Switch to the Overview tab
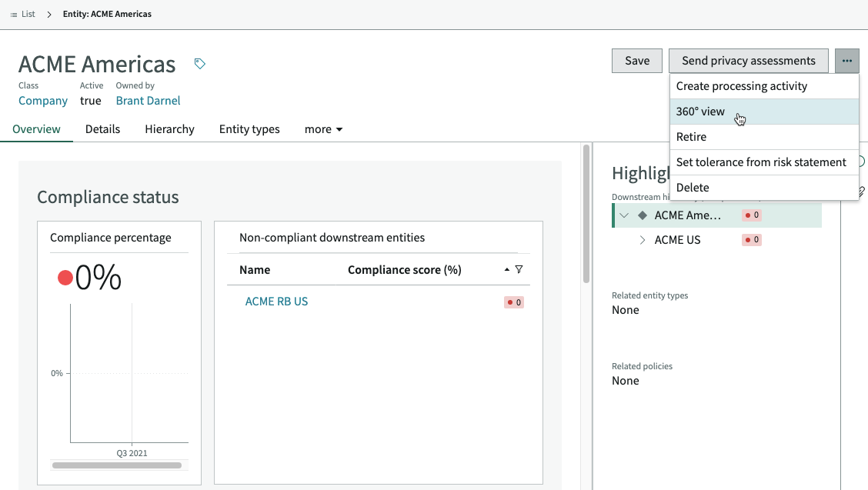The width and height of the screenshot is (868, 490). click(x=36, y=129)
